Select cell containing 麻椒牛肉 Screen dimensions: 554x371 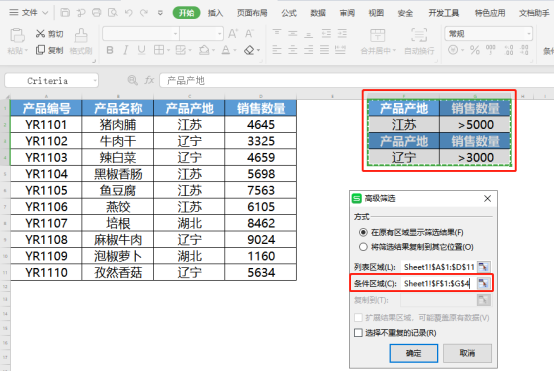(x=118, y=240)
